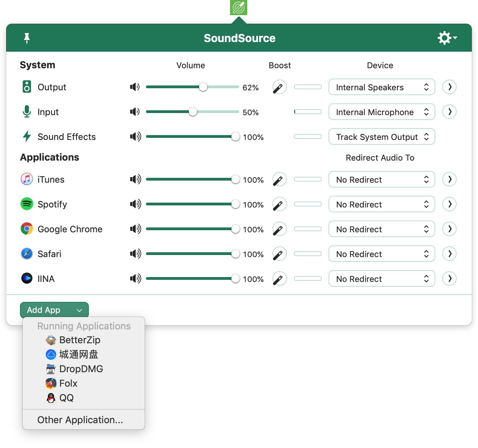Open the iTunes No Redirect dropdown
Viewport: 478px width, 448px height.
[x=382, y=180]
